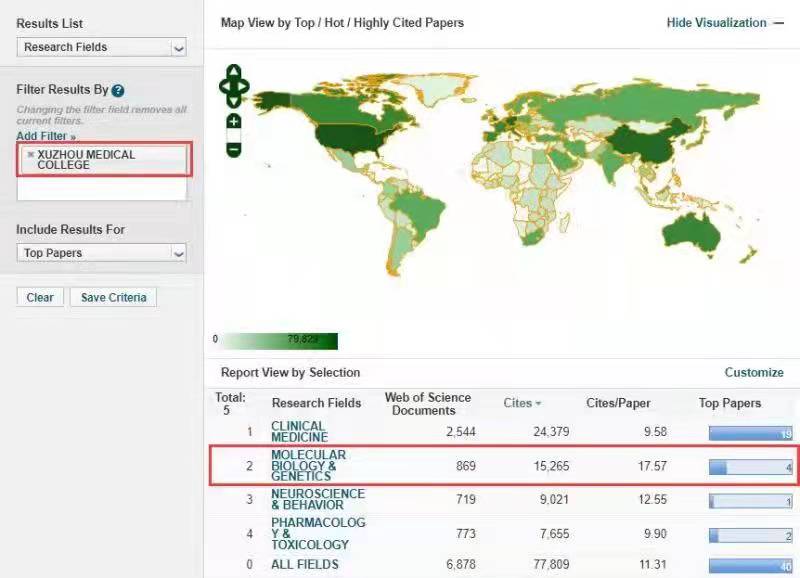Open the Customize report view link
This screenshot has width=800, height=578.
[753, 372]
